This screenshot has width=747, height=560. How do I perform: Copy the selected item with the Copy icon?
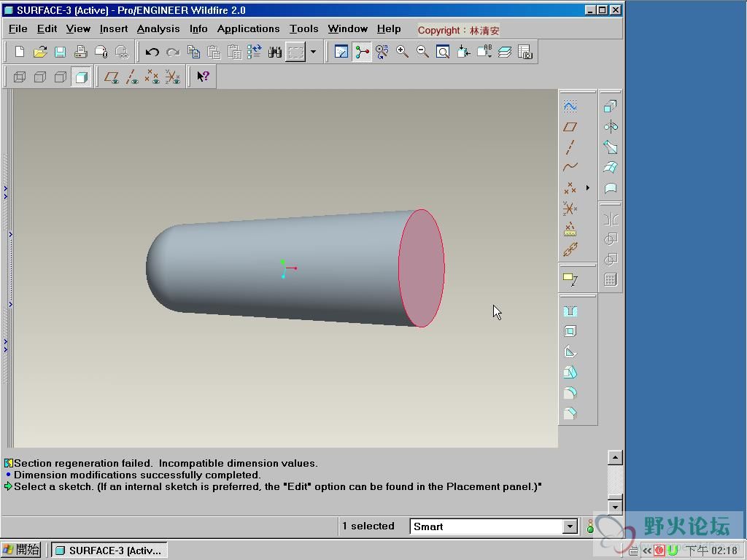tap(193, 52)
